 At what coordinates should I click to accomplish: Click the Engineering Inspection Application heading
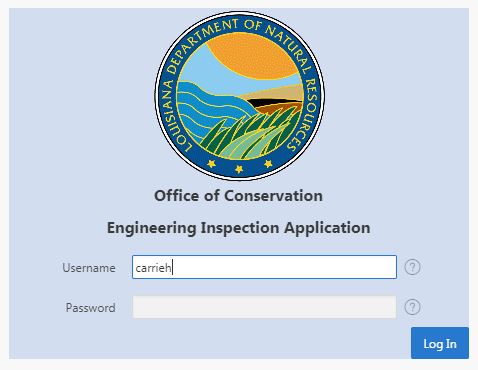tap(239, 228)
